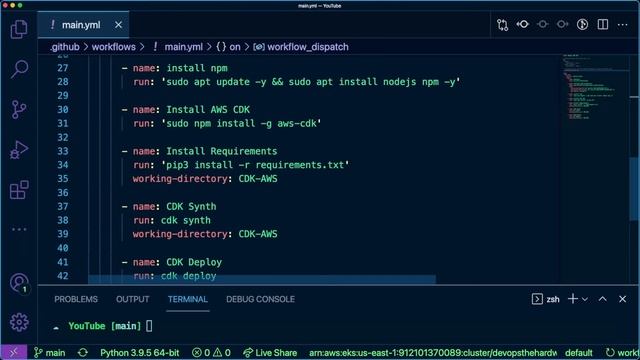Open the editor More Actions menu
The image size is (640, 360).
622,25
